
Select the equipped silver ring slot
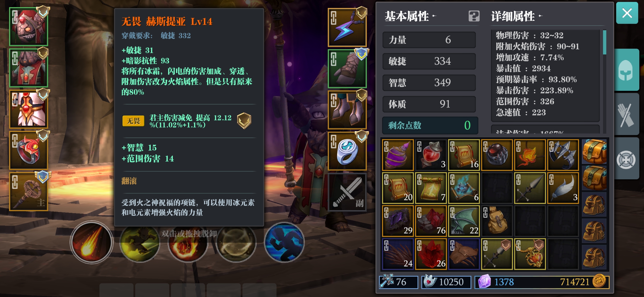point(347,151)
